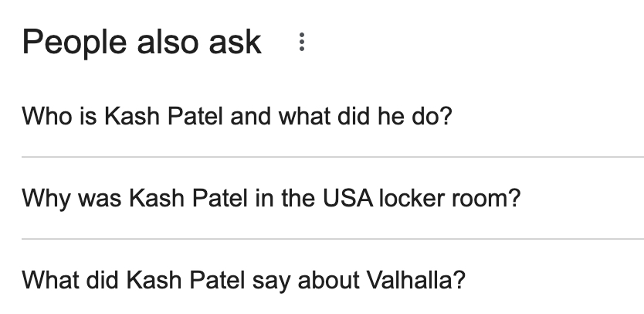The image size is (644, 314).
Task: Show the answer for the locker room question
Action: point(271,199)
